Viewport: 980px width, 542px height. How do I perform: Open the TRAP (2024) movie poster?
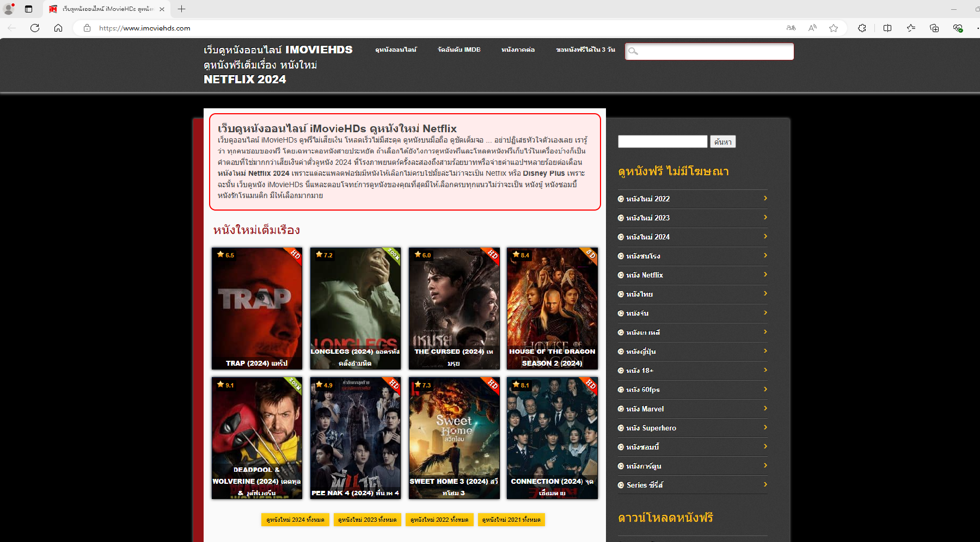[256, 308]
